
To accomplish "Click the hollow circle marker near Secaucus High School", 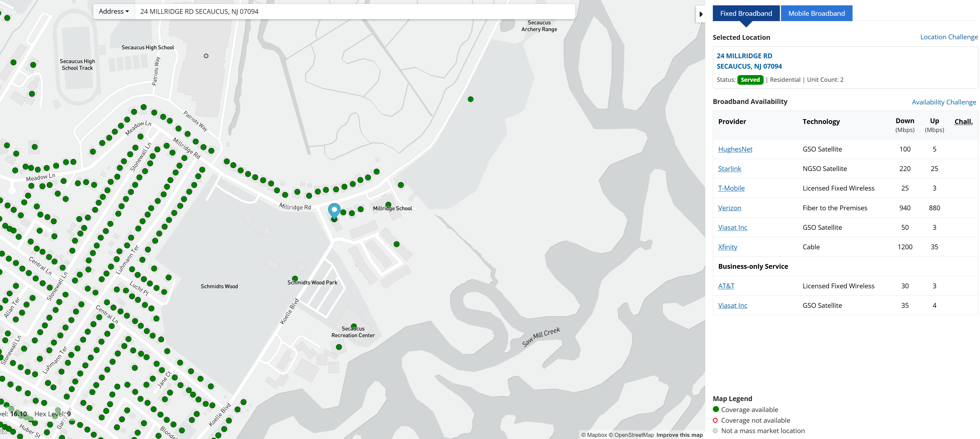I will coord(206,56).
